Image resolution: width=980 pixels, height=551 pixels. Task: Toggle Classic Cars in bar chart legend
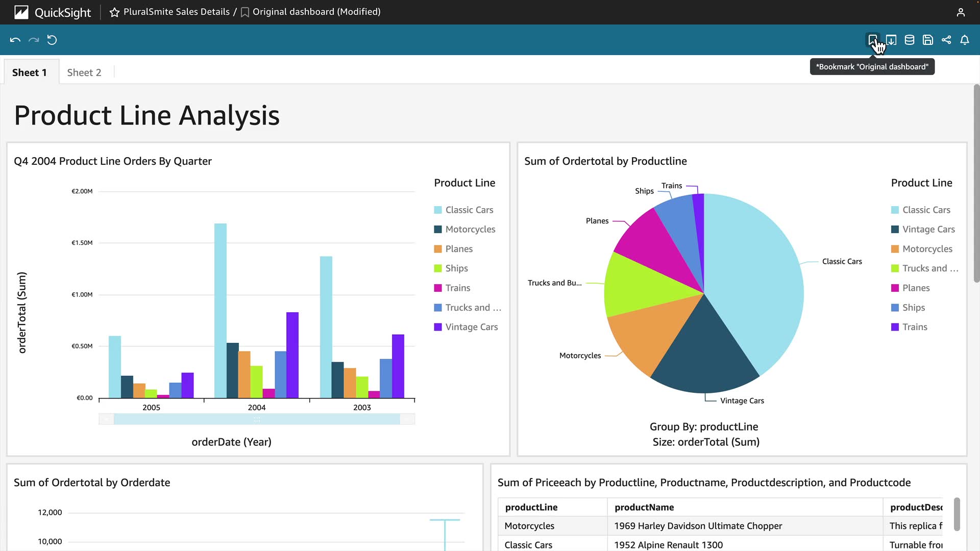coord(469,210)
